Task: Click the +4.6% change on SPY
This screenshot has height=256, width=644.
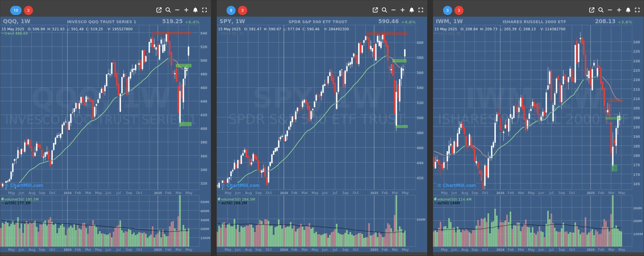Action: pos(409,22)
